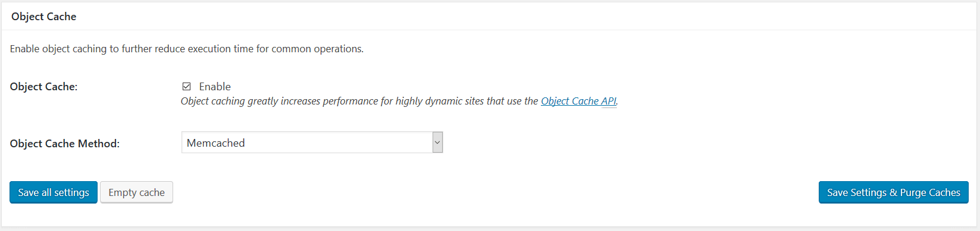Follow the underlined "Object Cache API" hyperlink
Image resolution: width=980 pixels, height=231 pixels.
[x=578, y=101]
